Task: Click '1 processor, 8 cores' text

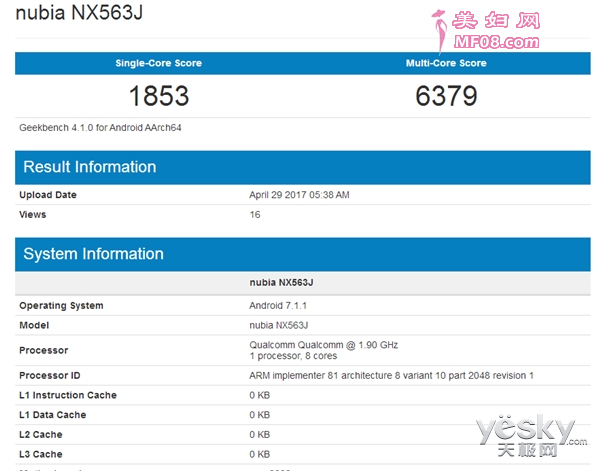Action: [293, 356]
